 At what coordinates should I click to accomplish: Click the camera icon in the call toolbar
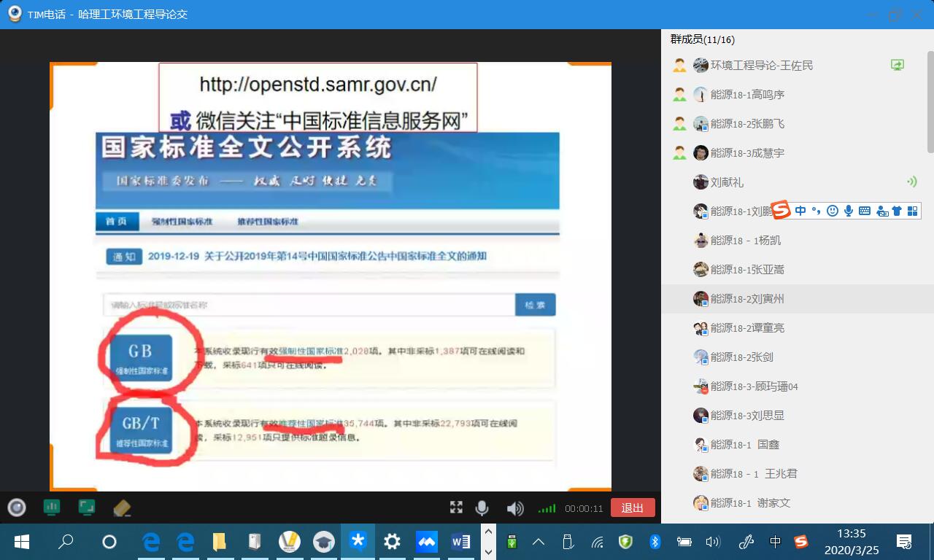tap(17, 507)
